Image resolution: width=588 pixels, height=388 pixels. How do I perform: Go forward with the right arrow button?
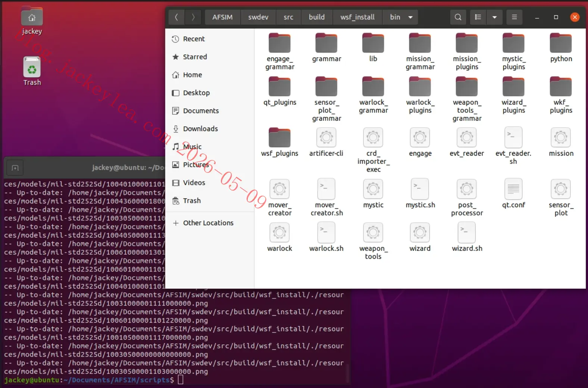193,17
